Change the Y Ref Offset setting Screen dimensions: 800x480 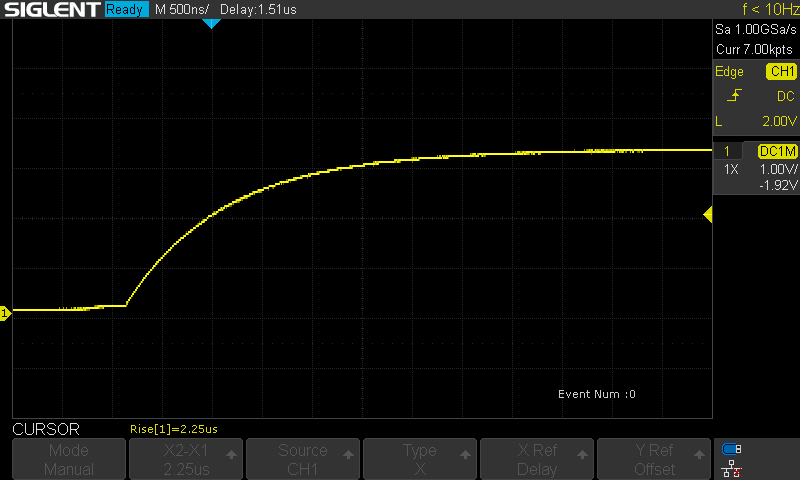click(x=654, y=460)
